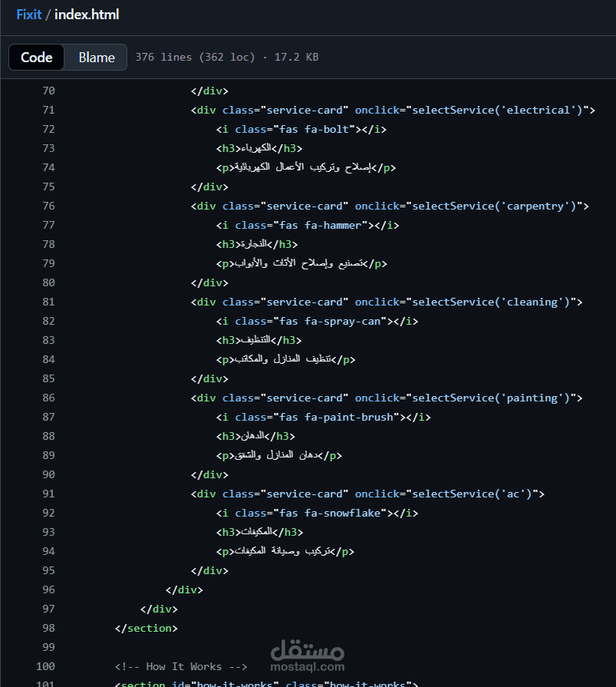This screenshot has height=687, width=616.
Task: Select line number 71
Action: (x=48, y=110)
